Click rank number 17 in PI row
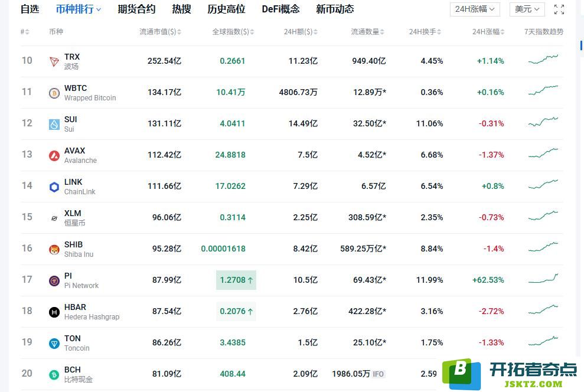 (27, 280)
